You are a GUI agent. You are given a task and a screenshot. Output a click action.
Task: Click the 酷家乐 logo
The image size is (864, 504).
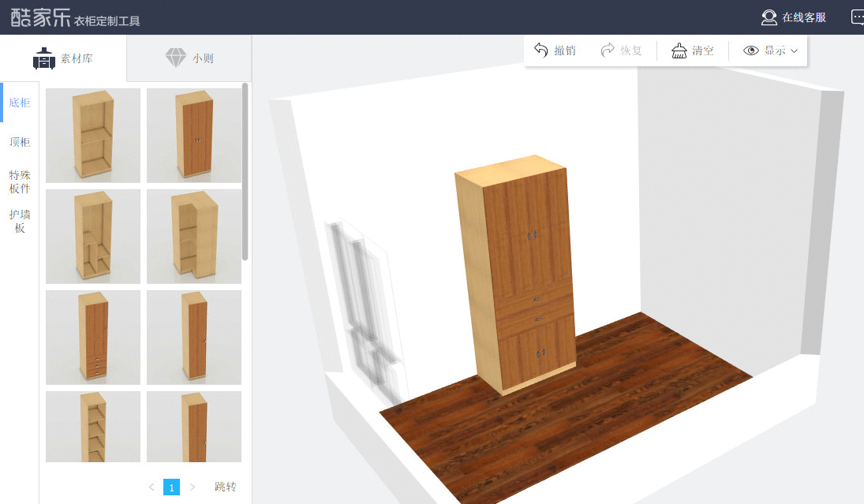(x=41, y=17)
